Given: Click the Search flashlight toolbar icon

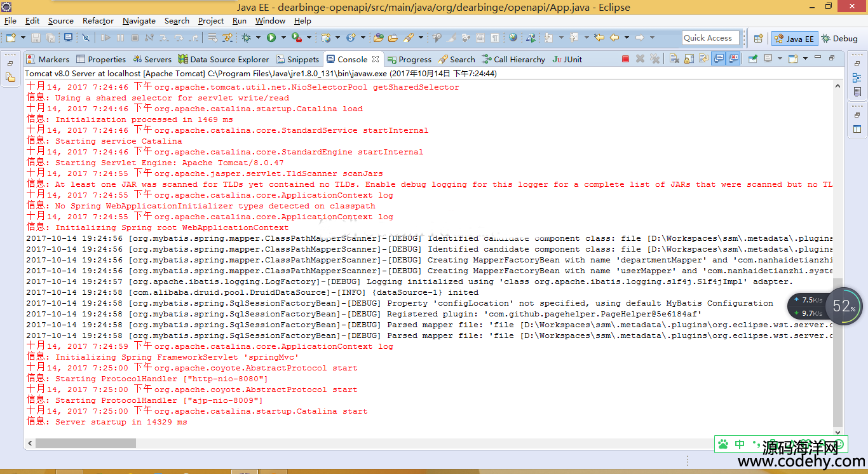Looking at the screenshot, I should [409, 37].
